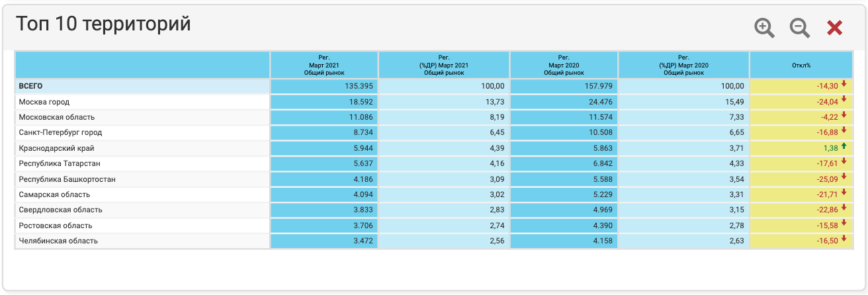The height and width of the screenshot is (295, 868).
Task: Click the red down arrow in ВСЕГО row
Action: [x=844, y=85]
